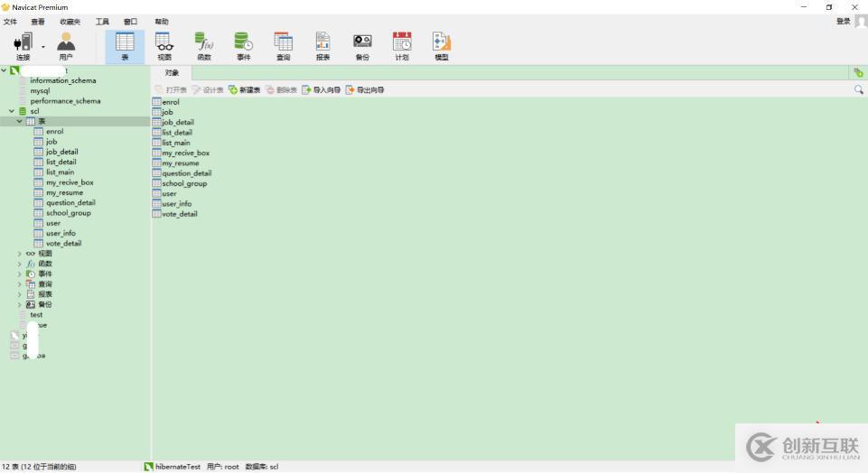Open the 窗口 window menu
Image resolution: width=868 pixels, height=473 pixels.
point(131,22)
